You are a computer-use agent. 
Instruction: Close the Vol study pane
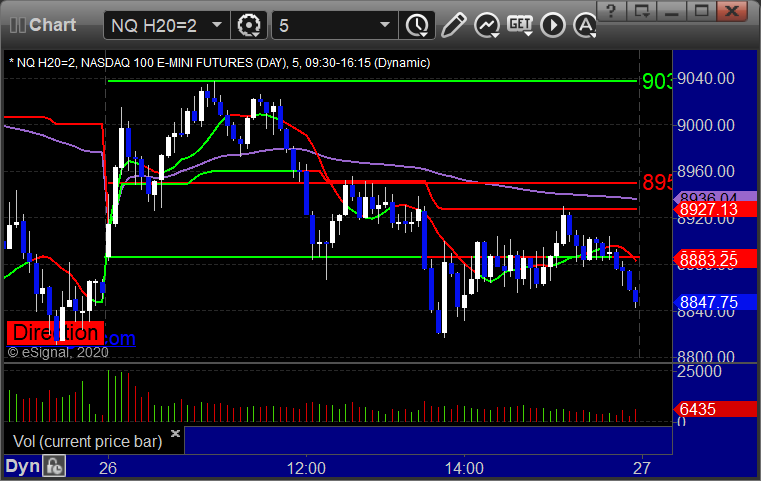click(175, 433)
